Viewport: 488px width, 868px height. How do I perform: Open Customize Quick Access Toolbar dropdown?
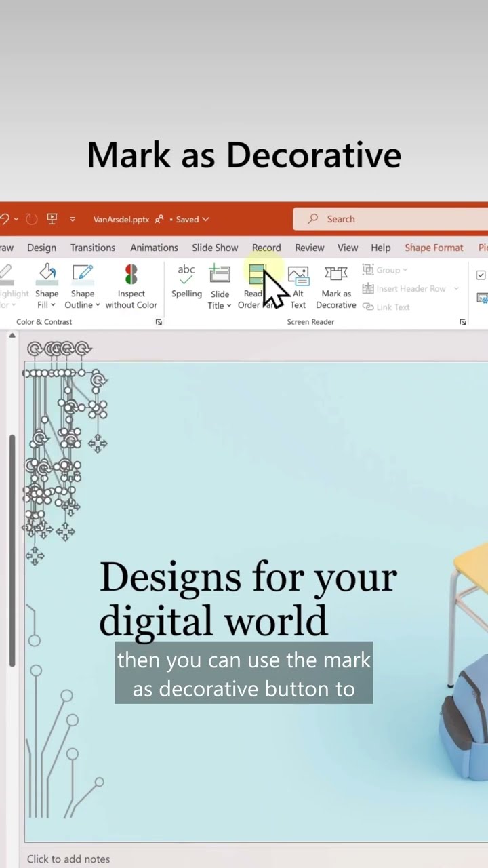[x=73, y=219]
